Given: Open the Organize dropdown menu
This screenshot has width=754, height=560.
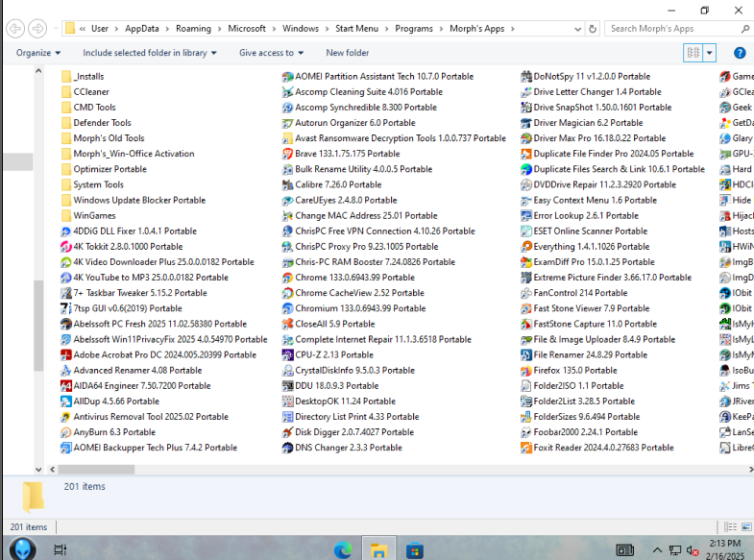Looking at the screenshot, I should [x=38, y=53].
